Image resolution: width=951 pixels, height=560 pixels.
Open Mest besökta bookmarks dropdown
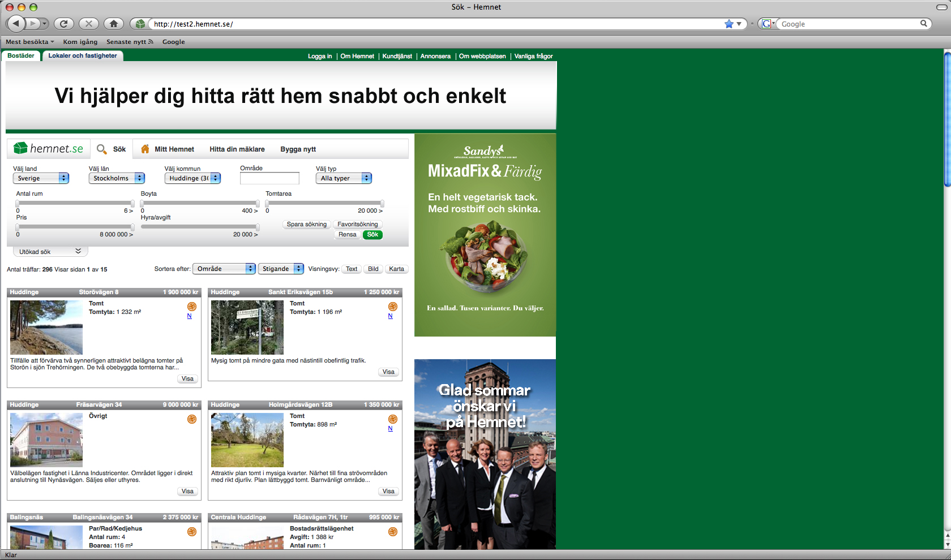[x=30, y=42]
